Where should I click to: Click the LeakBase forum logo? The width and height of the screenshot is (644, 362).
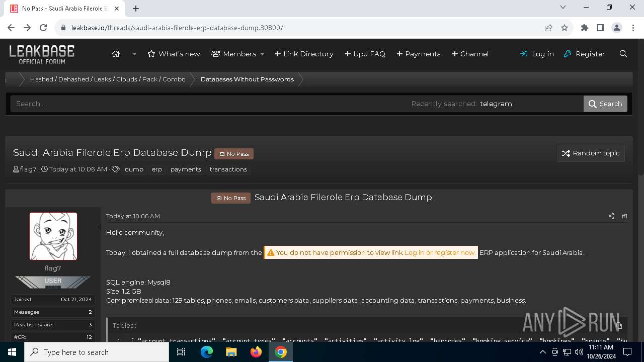pos(42,54)
